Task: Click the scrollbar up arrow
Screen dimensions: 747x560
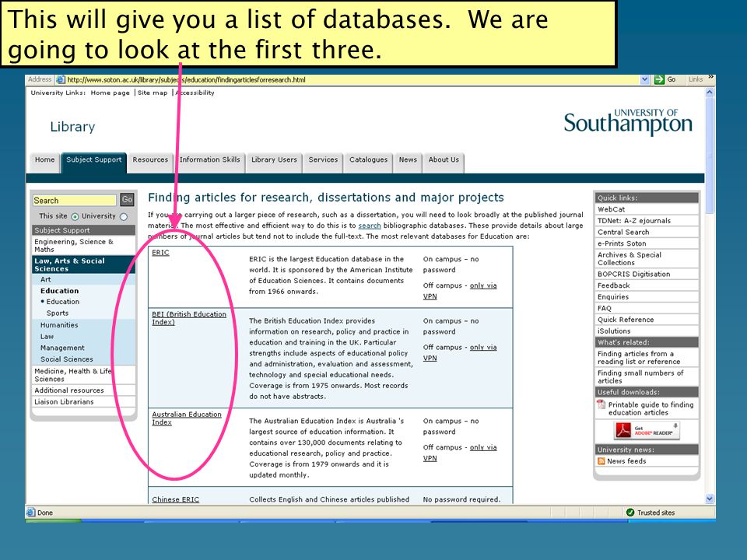Action: 710,92
